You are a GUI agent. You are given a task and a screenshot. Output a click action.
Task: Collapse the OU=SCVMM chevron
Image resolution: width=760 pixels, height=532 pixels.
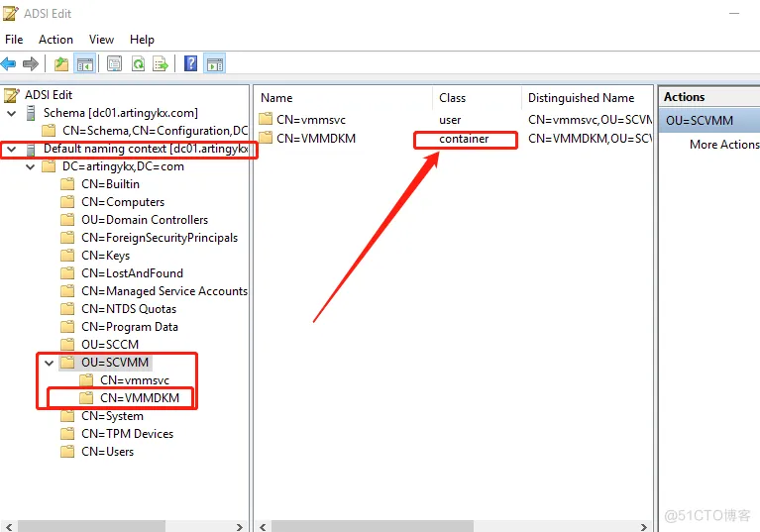(x=49, y=363)
